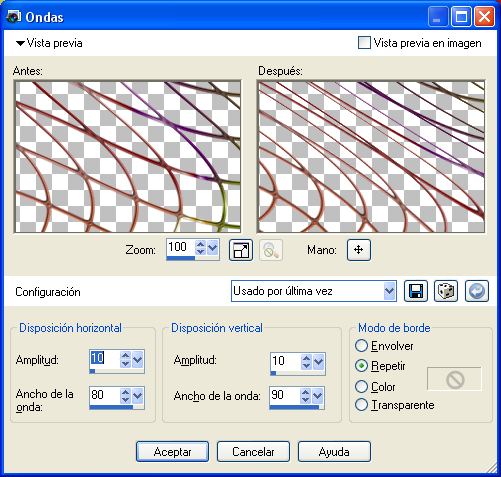Click the disabled border color swatch
This screenshot has width=501, height=477.
click(x=454, y=379)
